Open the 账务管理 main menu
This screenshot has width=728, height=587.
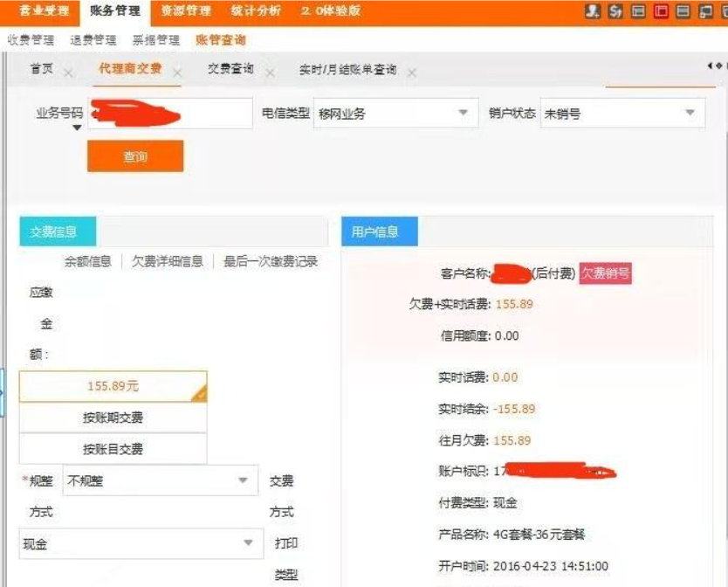115,10
